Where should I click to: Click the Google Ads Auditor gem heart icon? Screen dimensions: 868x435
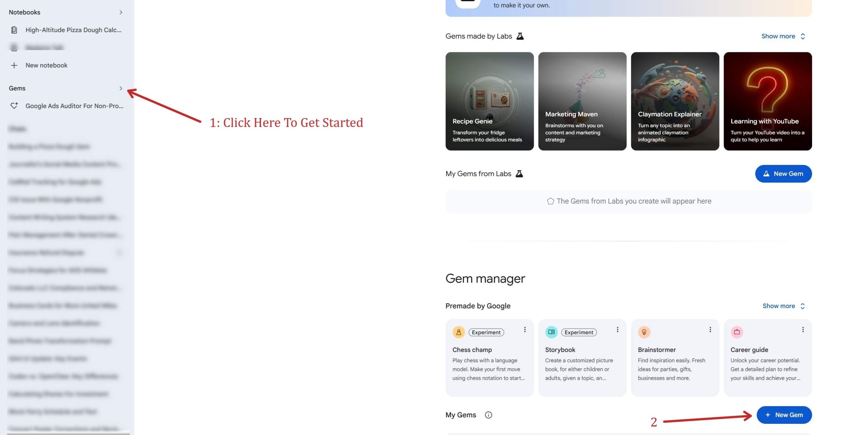pos(14,106)
